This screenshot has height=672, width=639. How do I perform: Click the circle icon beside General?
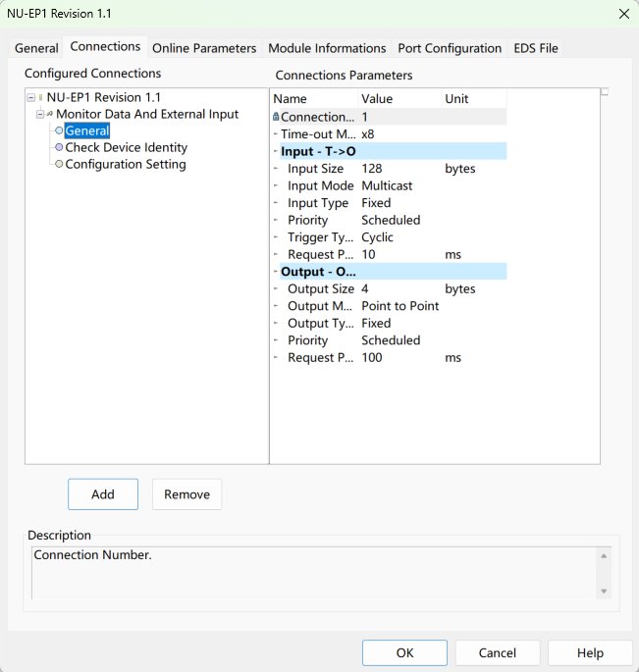pos(59,131)
